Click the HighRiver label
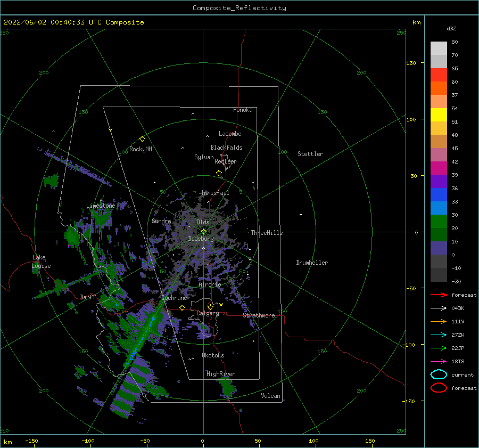The width and height of the screenshot is (479, 448). 221,374
